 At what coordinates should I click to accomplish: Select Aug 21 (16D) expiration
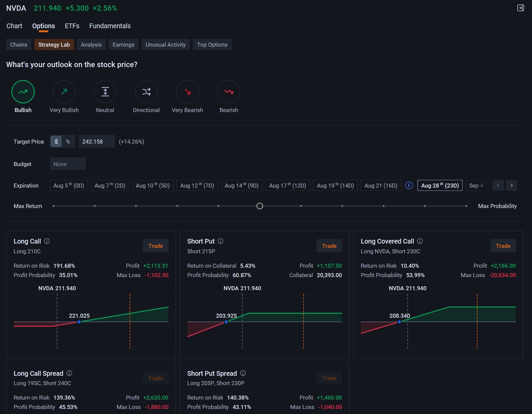click(x=381, y=186)
